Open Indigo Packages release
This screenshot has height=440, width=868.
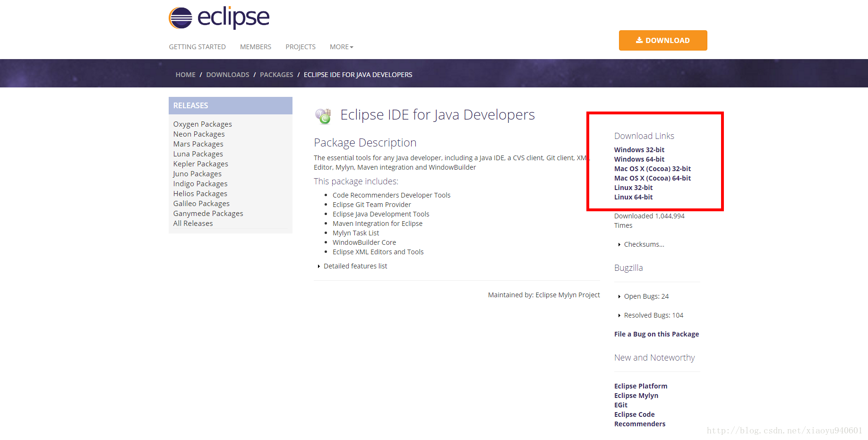pos(200,184)
